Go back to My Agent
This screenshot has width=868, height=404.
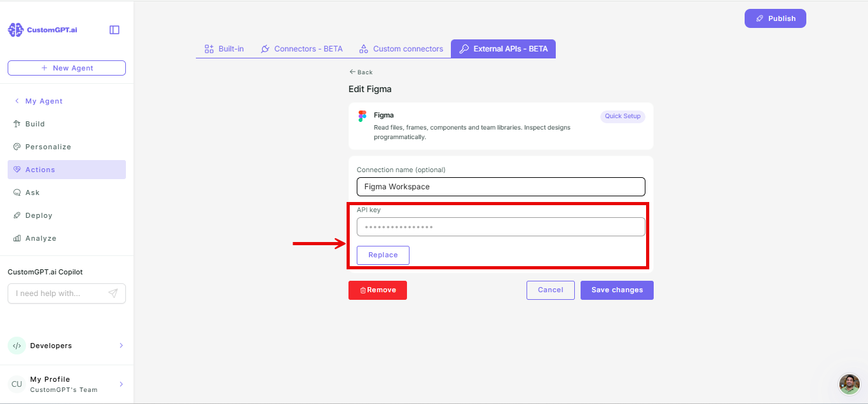[x=38, y=101]
